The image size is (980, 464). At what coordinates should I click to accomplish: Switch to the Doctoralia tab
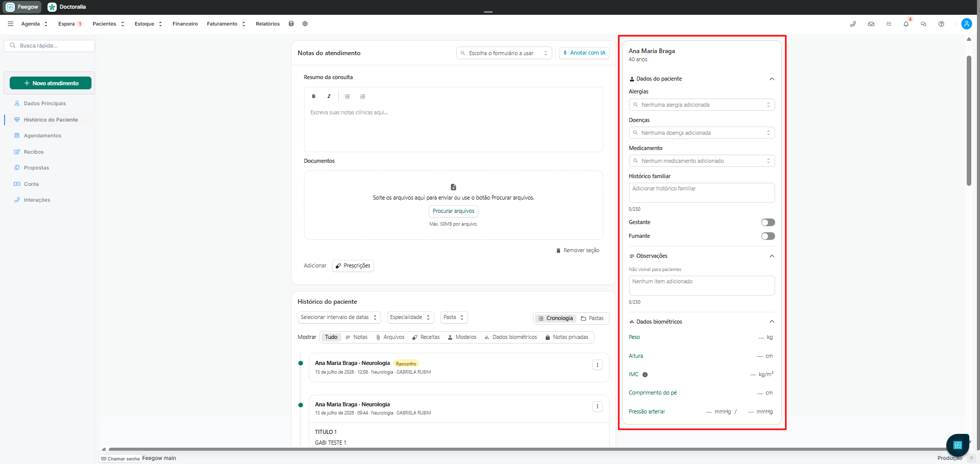[x=67, y=7]
